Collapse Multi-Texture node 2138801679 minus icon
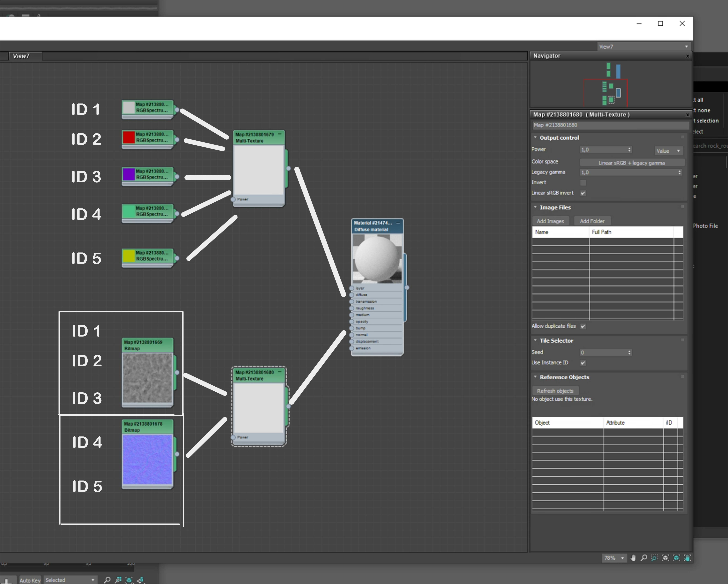This screenshot has width=728, height=584. pyautogui.click(x=280, y=134)
